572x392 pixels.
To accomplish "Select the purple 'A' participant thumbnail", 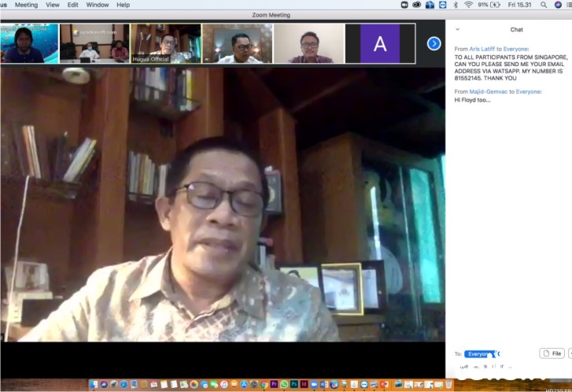I will click(380, 43).
